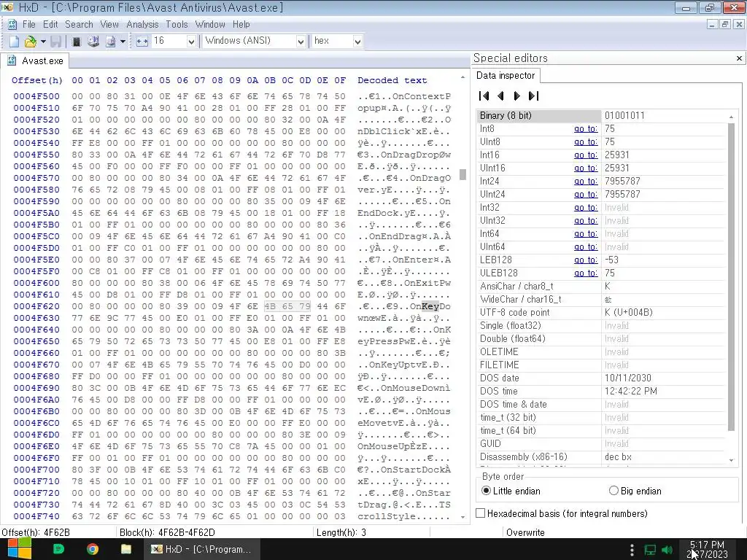Image resolution: width=747 pixels, height=560 pixels.
Task: Select the Data inspector tab
Action: click(x=506, y=75)
